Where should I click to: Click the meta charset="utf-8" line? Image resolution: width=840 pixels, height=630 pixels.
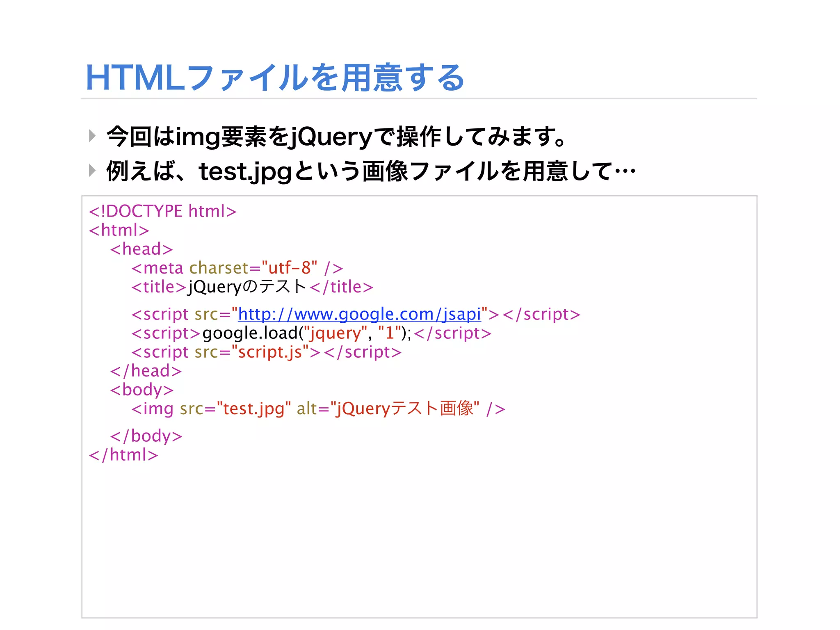click(x=237, y=268)
